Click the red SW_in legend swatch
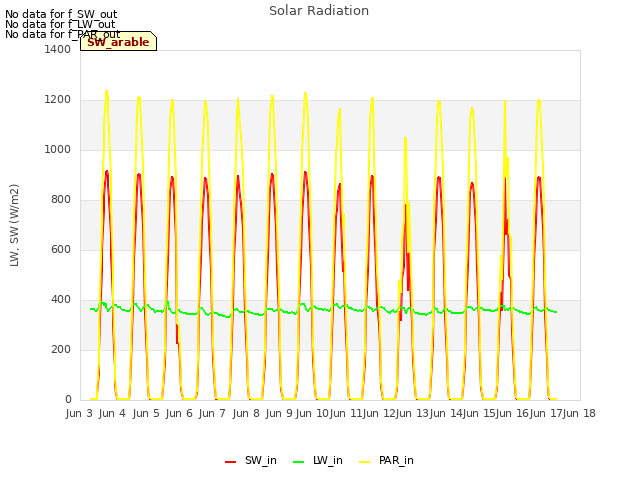 pyautogui.click(x=230, y=462)
